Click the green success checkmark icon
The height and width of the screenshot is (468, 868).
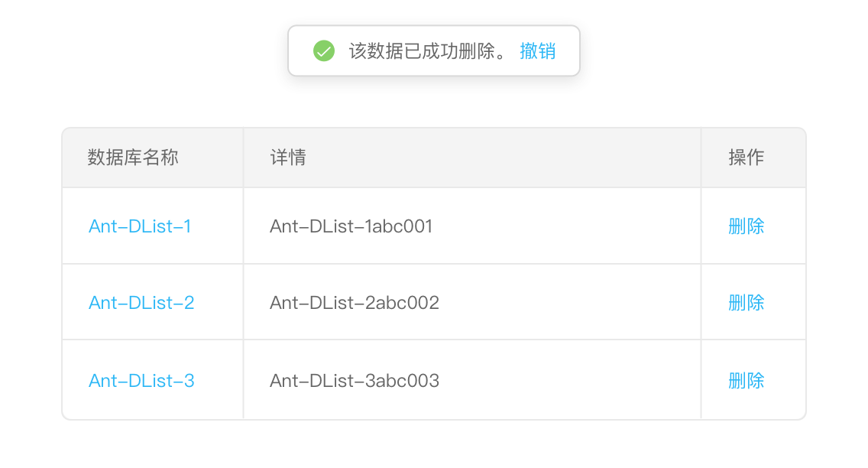click(x=324, y=51)
